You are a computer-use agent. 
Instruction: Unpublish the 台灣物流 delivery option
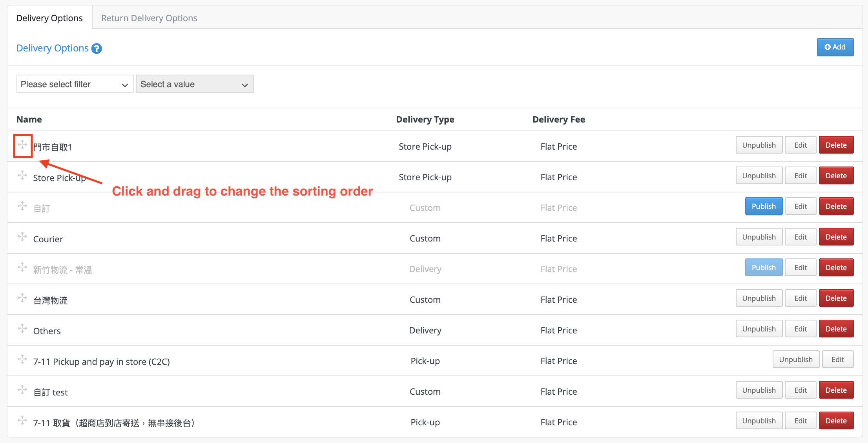point(759,298)
